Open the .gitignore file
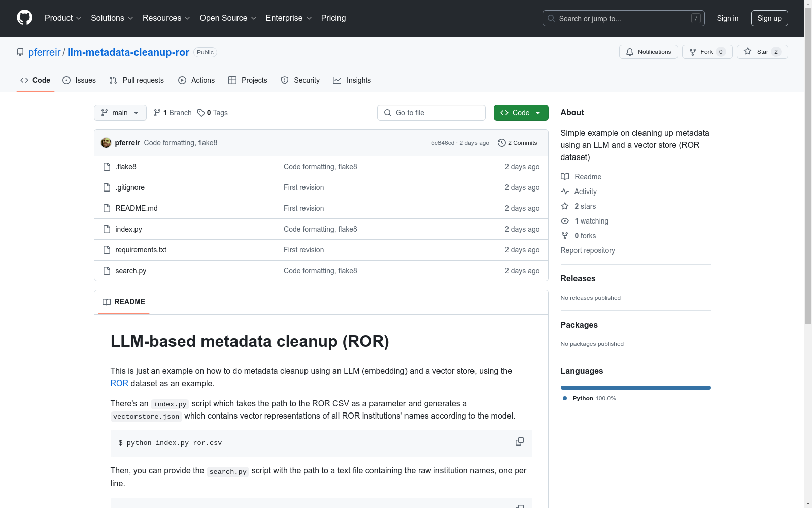 coord(130,187)
